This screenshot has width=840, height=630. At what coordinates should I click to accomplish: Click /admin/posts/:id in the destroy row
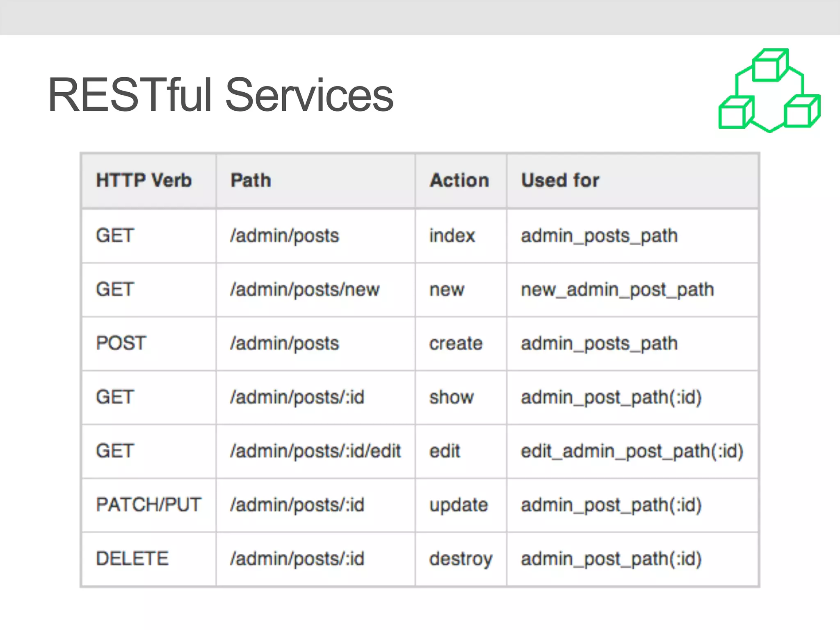(x=297, y=559)
